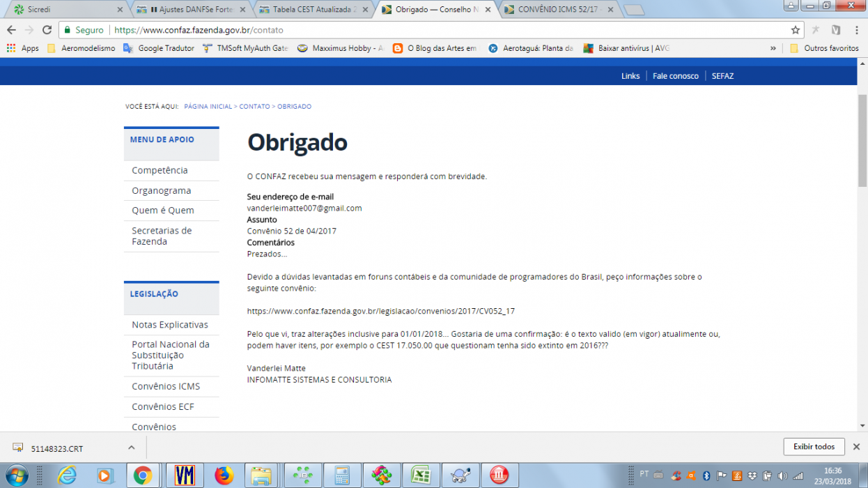The image size is (868, 488).
Task: Switch to the CONVÊNIO ICMS 52/17 tab
Action: tap(557, 10)
